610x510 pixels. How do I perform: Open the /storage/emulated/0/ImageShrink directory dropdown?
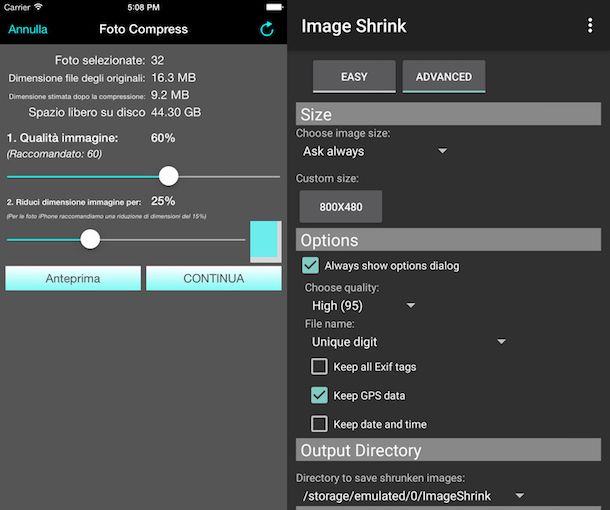point(412,496)
